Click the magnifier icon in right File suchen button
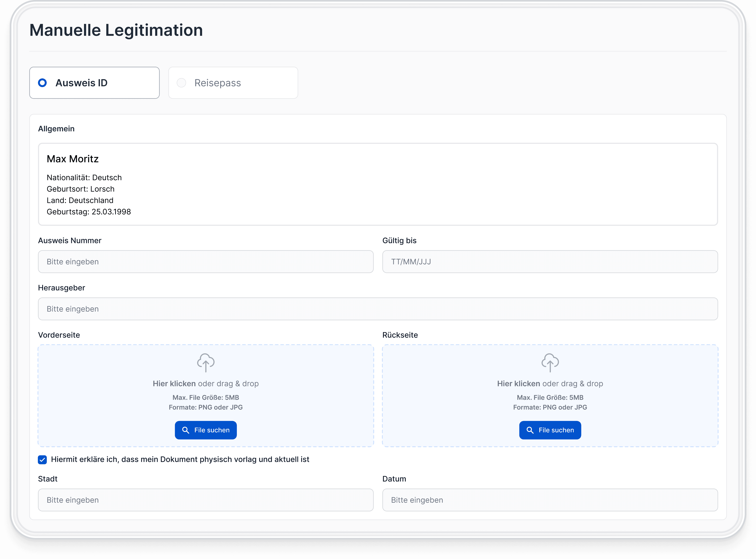Screen dimensions: 756x559 coord(530,430)
